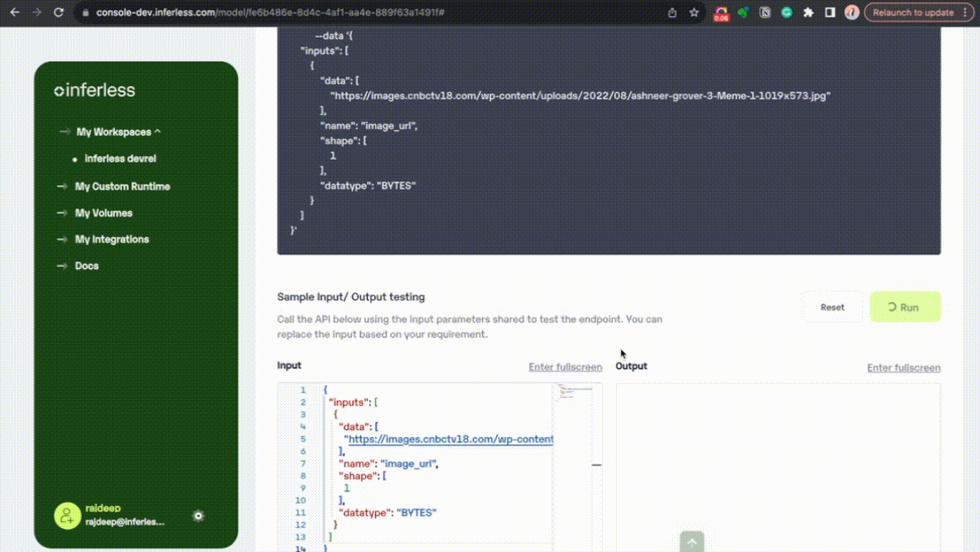
Task: Toggle the browser side panel icon
Action: [x=830, y=13]
